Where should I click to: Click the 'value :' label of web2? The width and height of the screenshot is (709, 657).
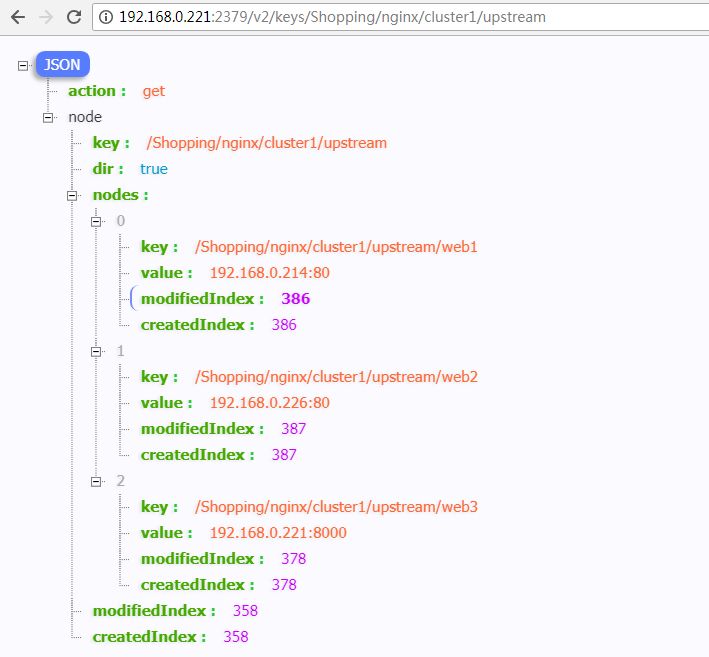point(166,403)
